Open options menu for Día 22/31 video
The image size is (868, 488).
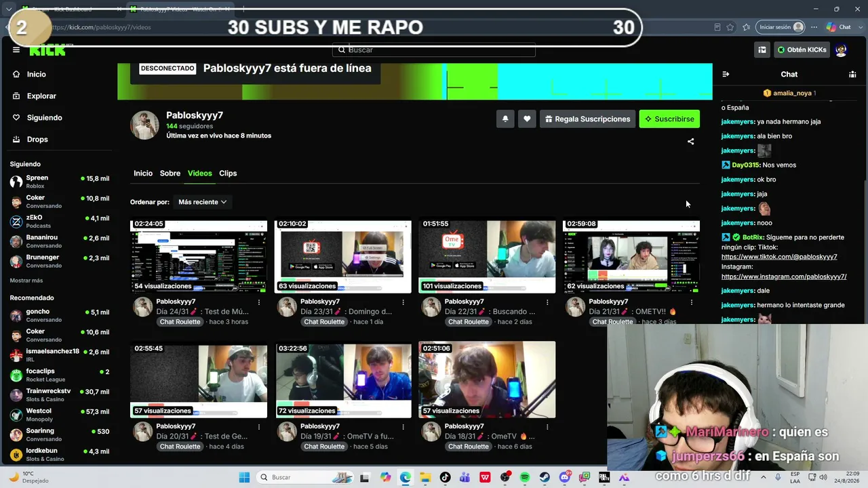(547, 302)
